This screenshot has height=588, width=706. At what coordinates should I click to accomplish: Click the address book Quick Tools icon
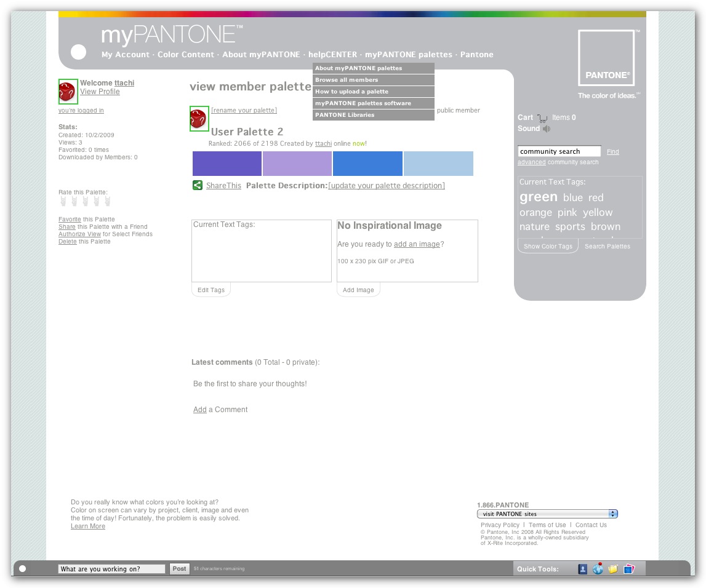click(583, 569)
